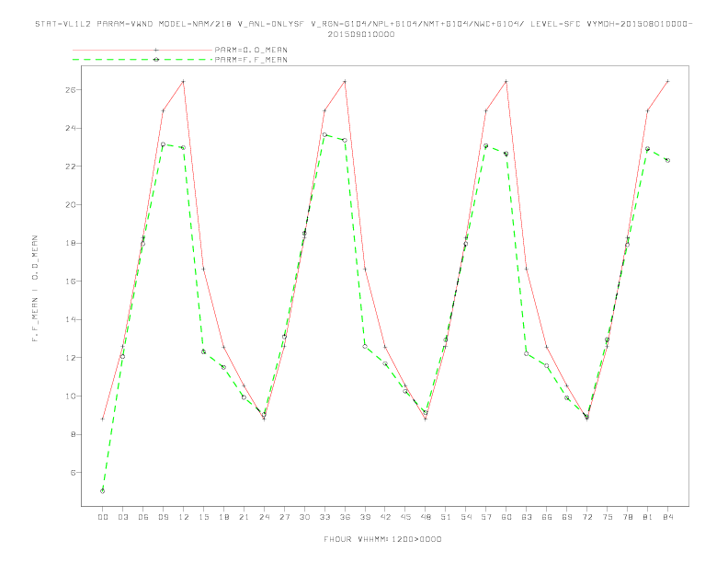
Task: Click the y-axis tick label 14
Action: [x=71, y=319]
